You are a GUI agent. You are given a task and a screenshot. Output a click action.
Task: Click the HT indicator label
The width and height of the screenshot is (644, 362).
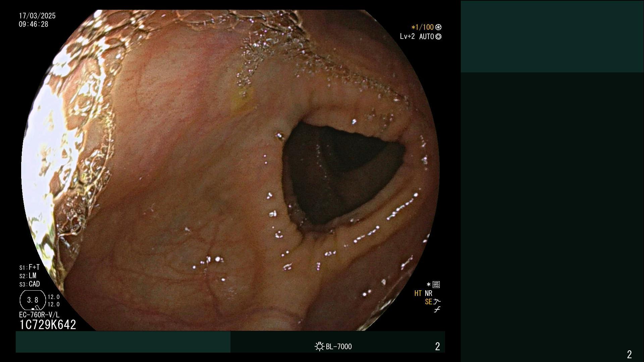coord(418,293)
